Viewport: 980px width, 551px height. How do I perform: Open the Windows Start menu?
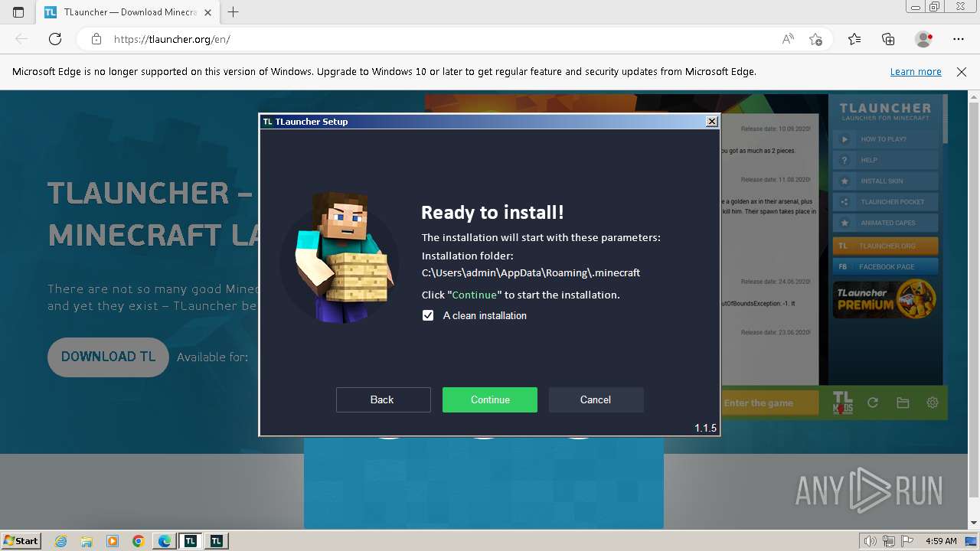coord(21,540)
